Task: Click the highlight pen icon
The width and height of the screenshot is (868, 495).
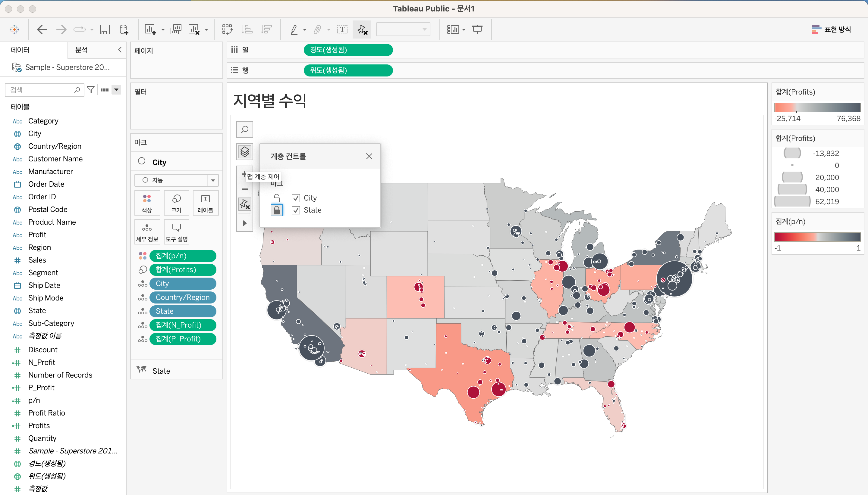Action: [x=294, y=30]
